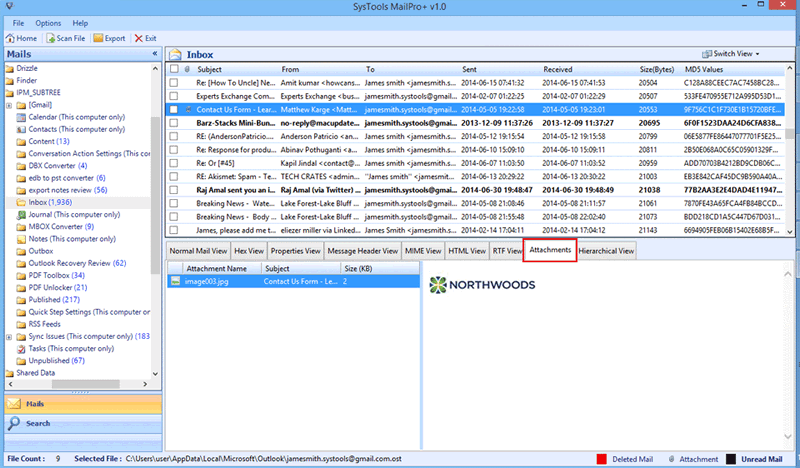This screenshot has width=800, height=468.
Task: Click the folder tree horizontal scrollbar thumb
Action: pyautogui.click(x=85, y=384)
